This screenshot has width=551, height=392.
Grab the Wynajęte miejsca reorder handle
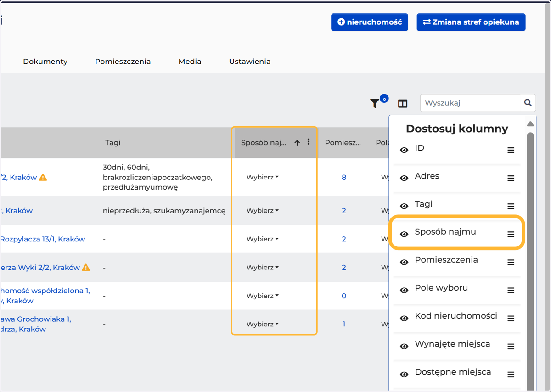[x=511, y=347]
